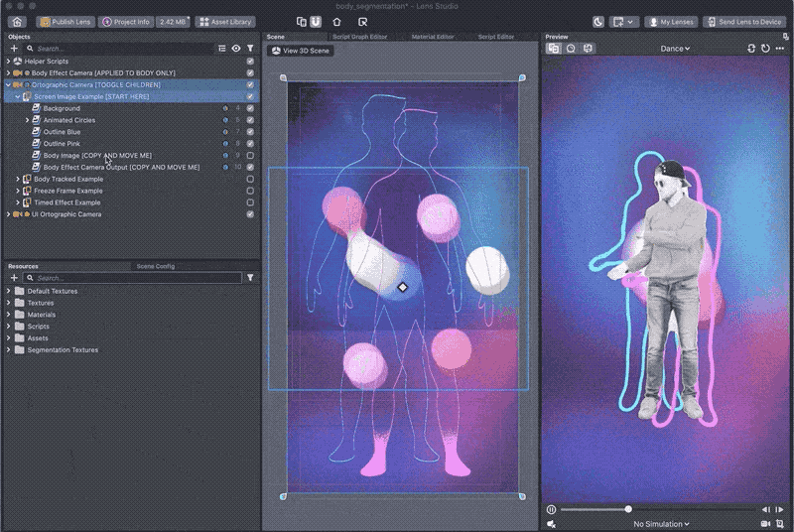Image resolution: width=794 pixels, height=532 pixels.
Task: Reset the preview with the refresh icon
Action: pyautogui.click(x=765, y=48)
